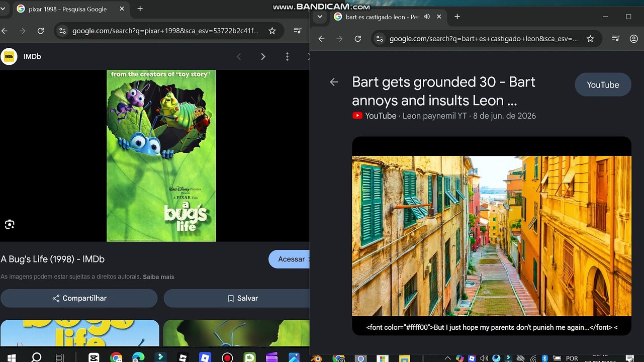Open Bandicam recorder from the taskbar
Image resolution: width=644 pixels, height=362 pixels.
(227, 357)
